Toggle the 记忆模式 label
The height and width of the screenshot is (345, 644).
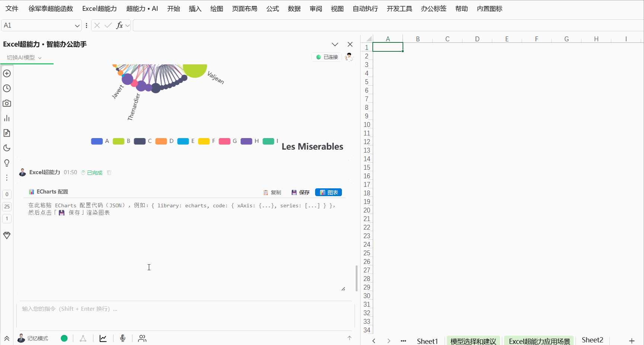38,338
